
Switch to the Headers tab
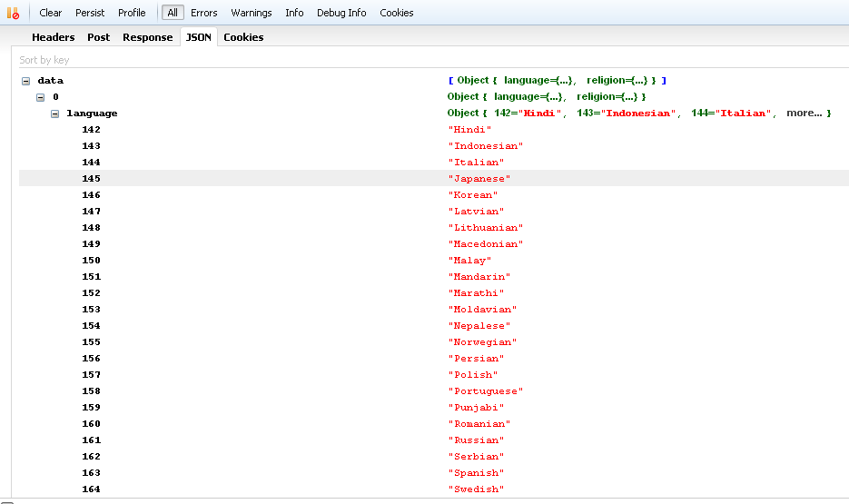point(53,37)
